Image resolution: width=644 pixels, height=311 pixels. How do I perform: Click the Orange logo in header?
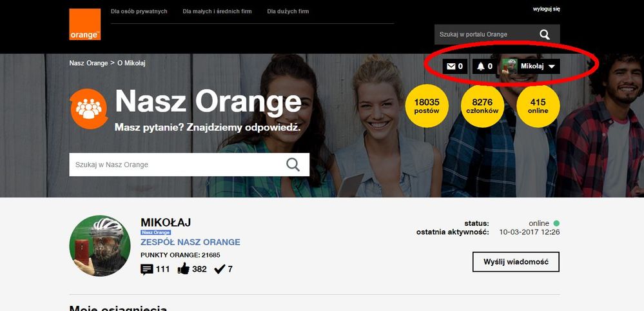pyautogui.click(x=84, y=25)
